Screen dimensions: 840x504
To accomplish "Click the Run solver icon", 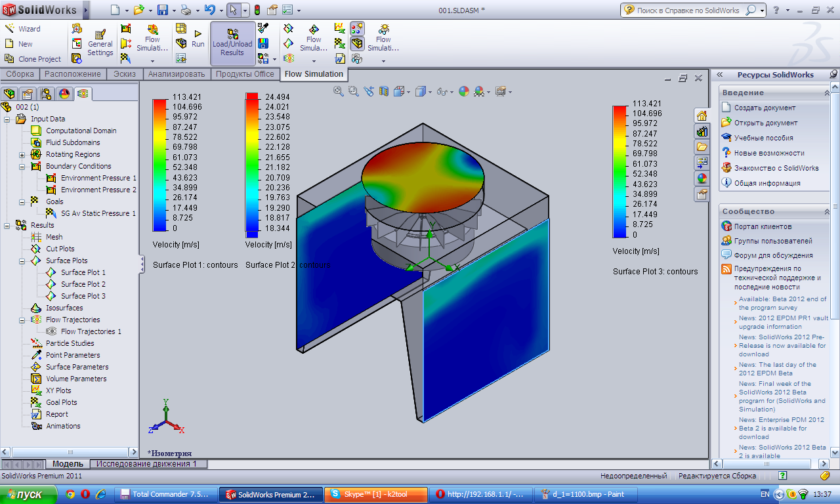I will (198, 39).
